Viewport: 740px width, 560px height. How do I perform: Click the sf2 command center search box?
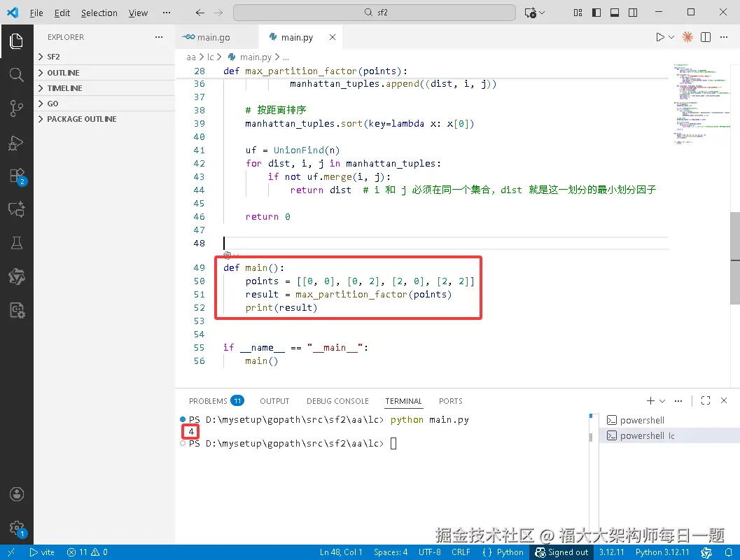point(375,13)
